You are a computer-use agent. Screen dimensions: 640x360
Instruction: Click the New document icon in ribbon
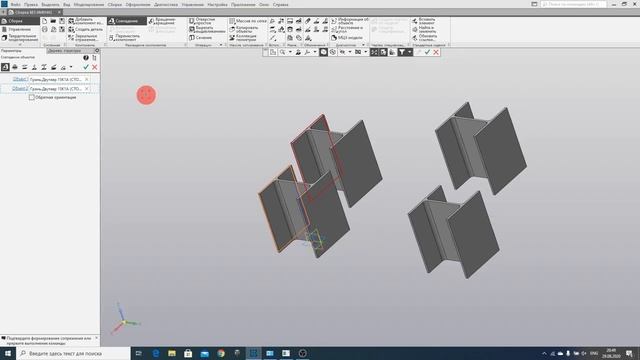[x=44, y=21]
